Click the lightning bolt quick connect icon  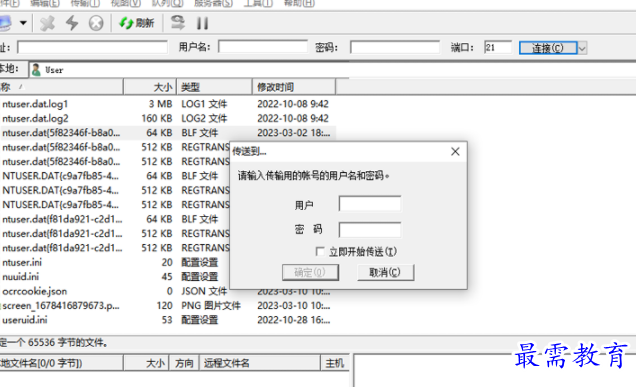click(x=72, y=23)
